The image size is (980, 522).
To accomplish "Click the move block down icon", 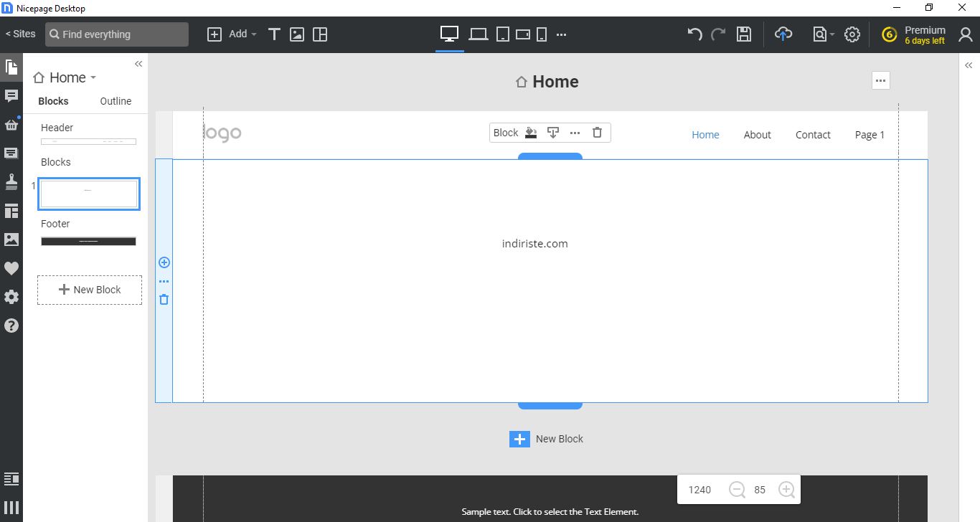I will 553,133.
